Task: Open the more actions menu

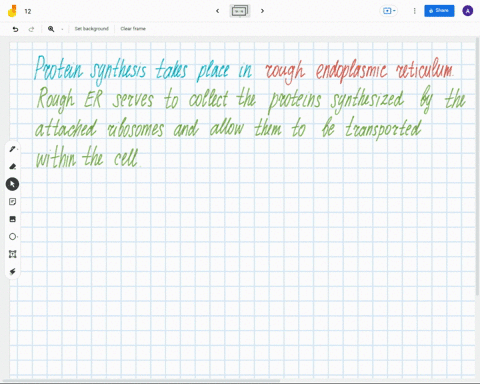Action: point(414,11)
